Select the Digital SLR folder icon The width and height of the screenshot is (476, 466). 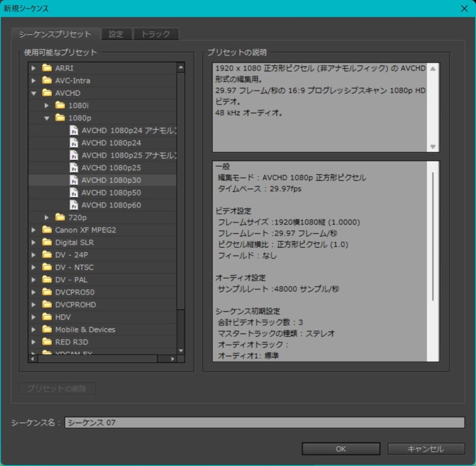click(x=47, y=243)
